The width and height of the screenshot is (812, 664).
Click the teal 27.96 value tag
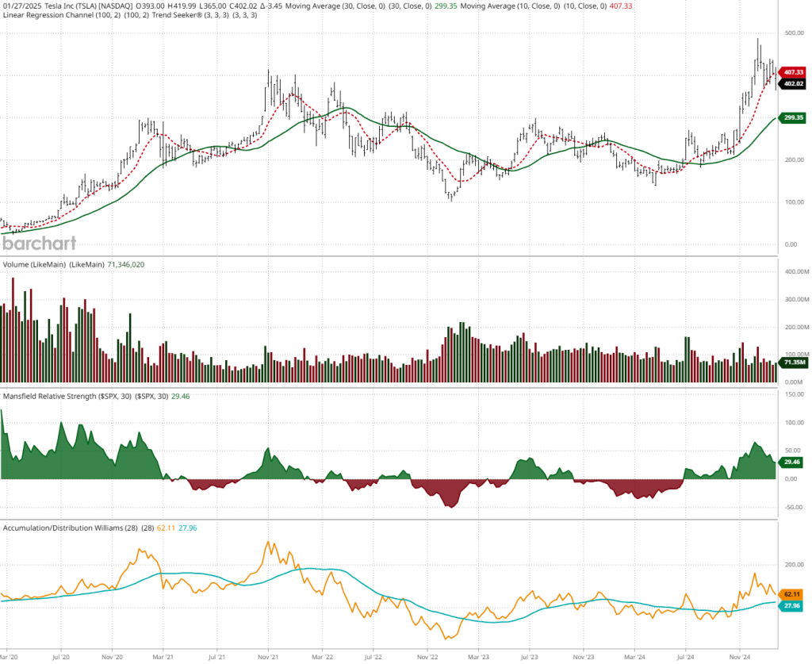pyautogui.click(x=791, y=605)
